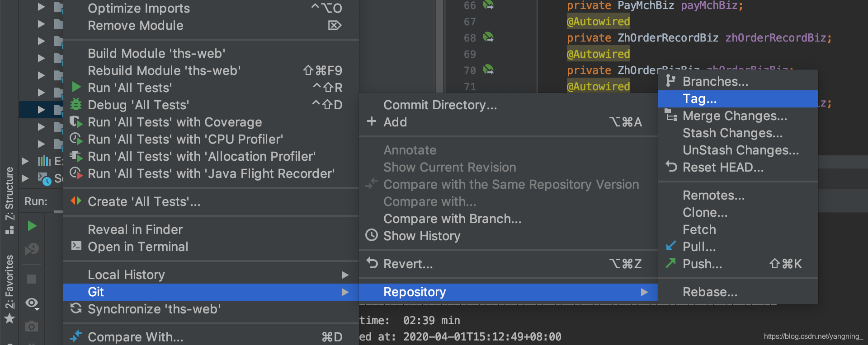The width and height of the screenshot is (868, 345).
Task: Click the '02:39 min' console text
Action: click(x=431, y=321)
